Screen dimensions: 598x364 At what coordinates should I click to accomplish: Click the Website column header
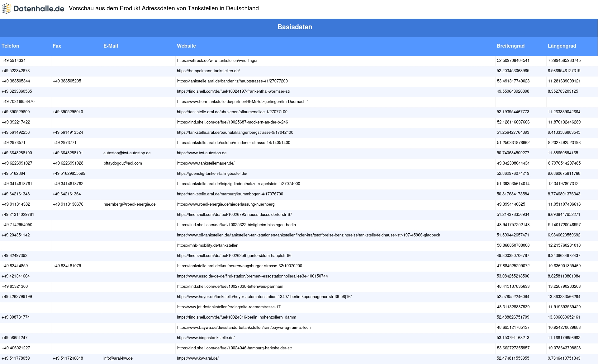pos(186,46)
